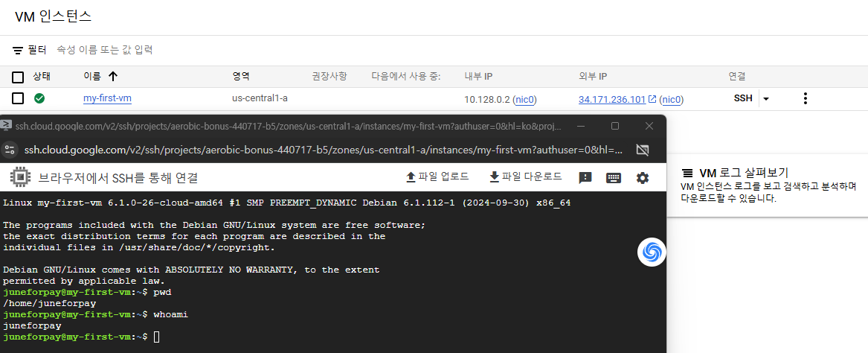Click the SSH connect button
The width and height of the screenshot is (868, 353).
(743, 98)
